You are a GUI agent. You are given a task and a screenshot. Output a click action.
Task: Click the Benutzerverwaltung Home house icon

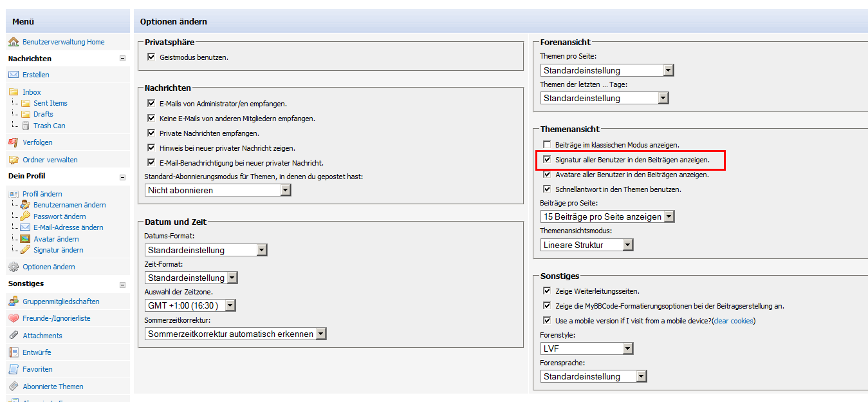(14, 42)
